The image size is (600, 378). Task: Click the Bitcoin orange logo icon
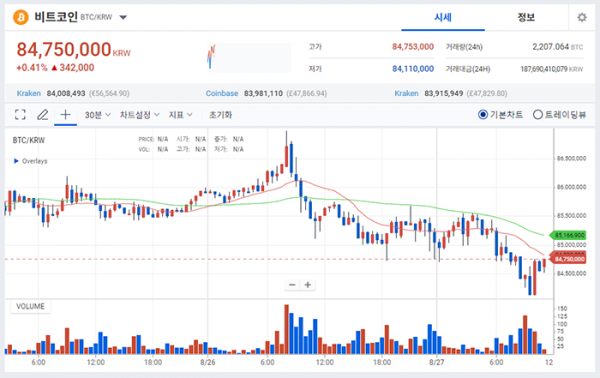click(x=21, y=17)
